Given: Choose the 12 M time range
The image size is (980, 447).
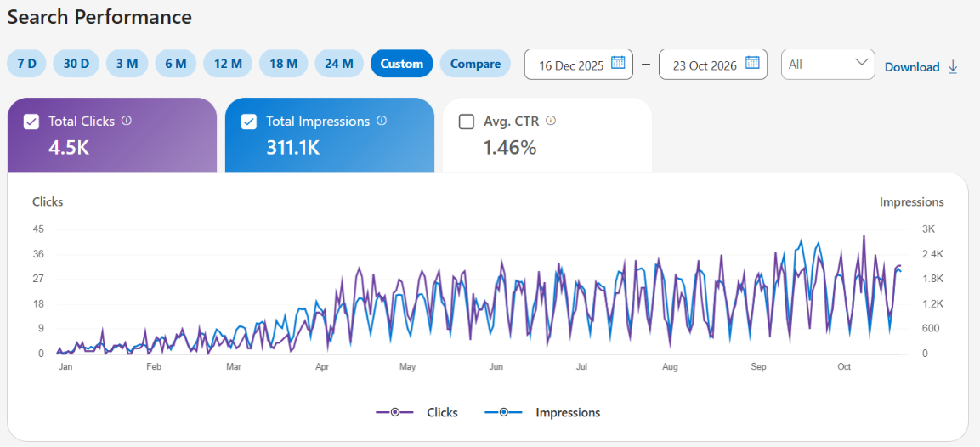Looking at the screenshot, I should pyautogui.click(x=228, y=64).
